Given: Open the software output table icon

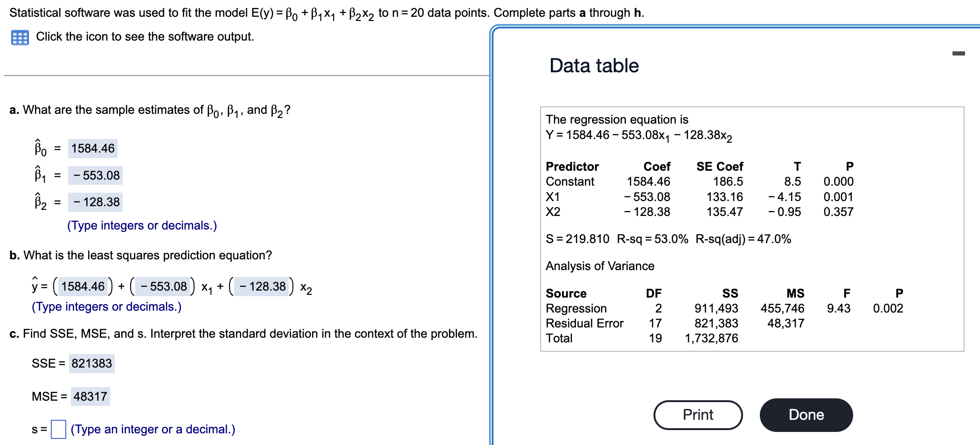Looking at the screenshot, I should [x=20, y=37].
